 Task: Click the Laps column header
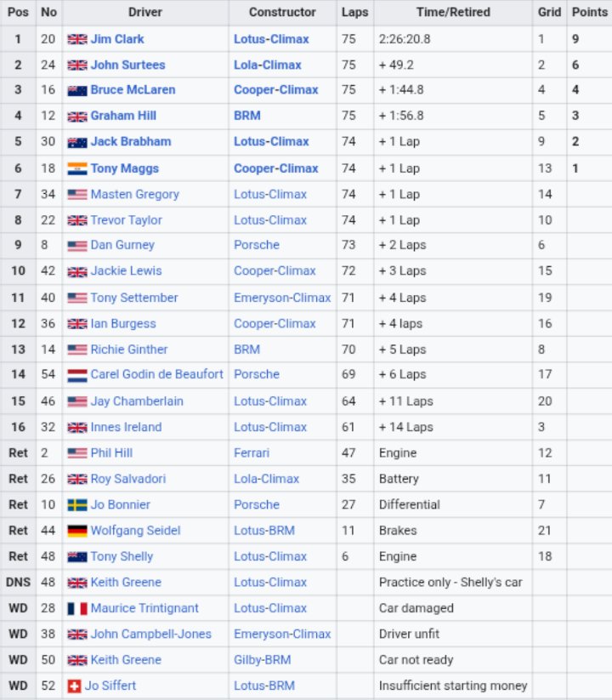pos(355,13)
